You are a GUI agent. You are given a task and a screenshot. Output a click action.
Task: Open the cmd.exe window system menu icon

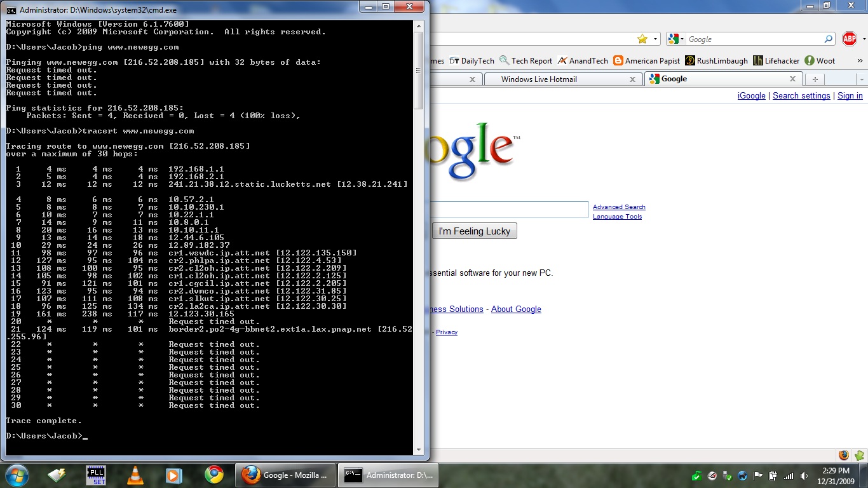coord(11,10)
